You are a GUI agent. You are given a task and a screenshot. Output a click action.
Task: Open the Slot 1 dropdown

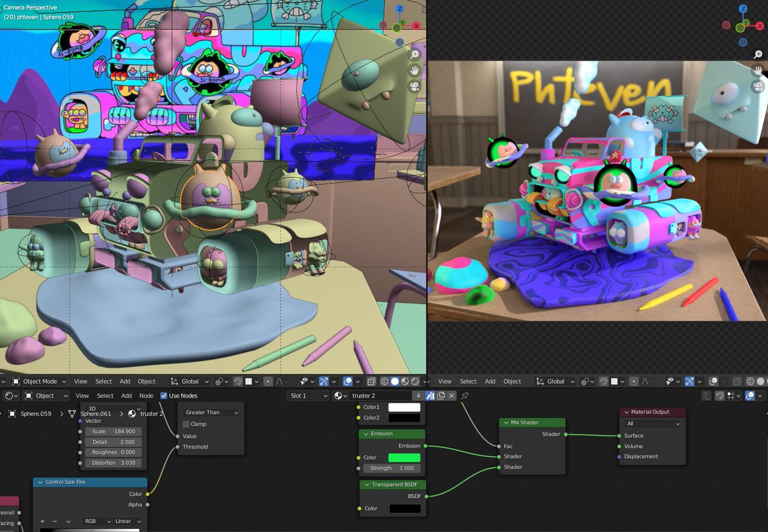(x=308, y=396)
